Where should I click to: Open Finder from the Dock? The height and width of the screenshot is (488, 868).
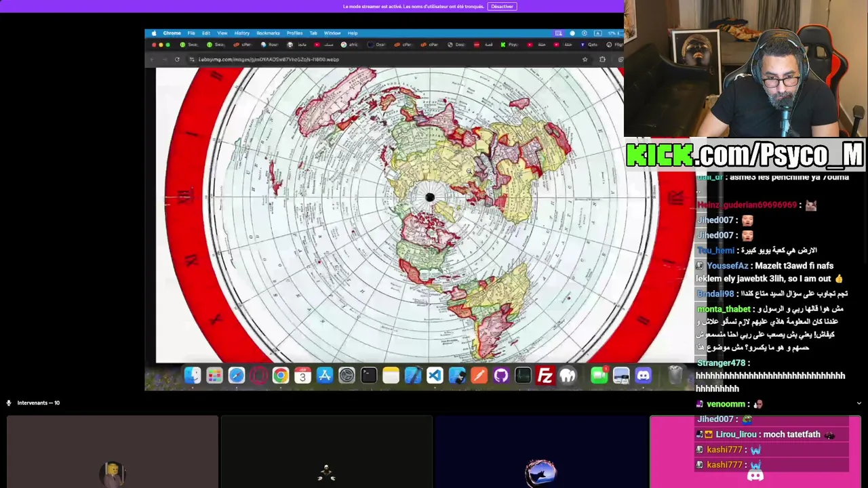193,375
